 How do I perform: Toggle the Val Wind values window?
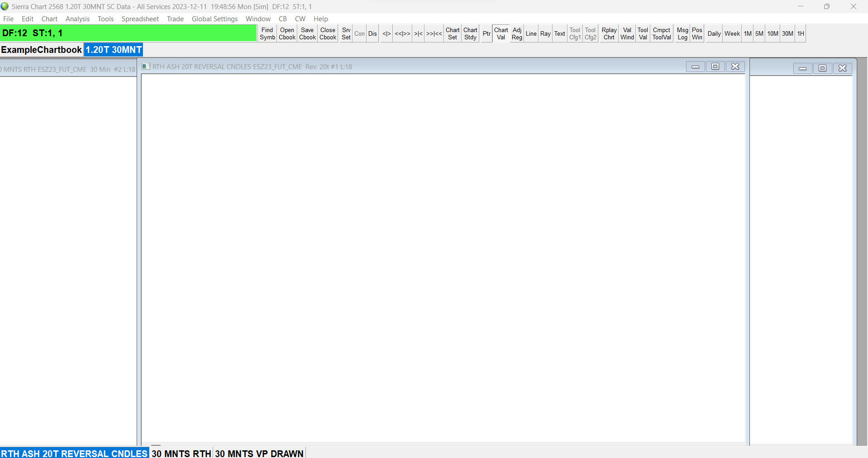point(627,33)
